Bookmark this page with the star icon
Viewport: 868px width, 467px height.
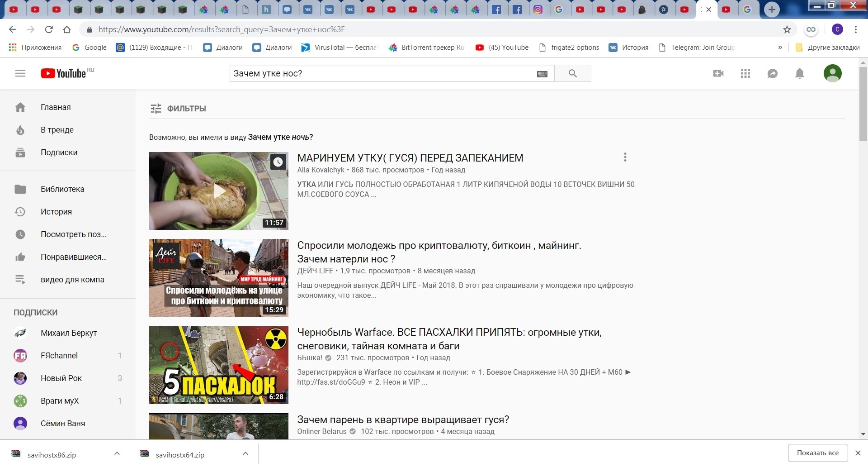(x=787, y=29)
